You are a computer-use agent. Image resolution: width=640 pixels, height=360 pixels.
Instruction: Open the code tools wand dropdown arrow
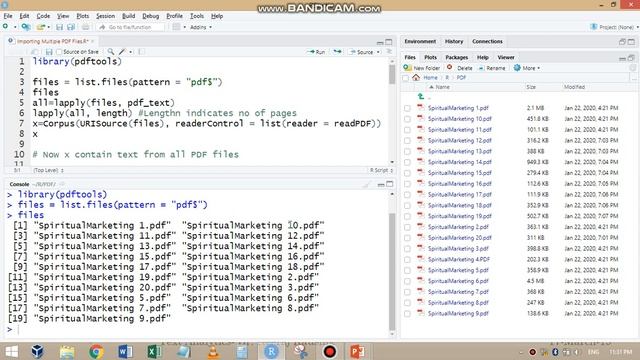pos(131,52)
